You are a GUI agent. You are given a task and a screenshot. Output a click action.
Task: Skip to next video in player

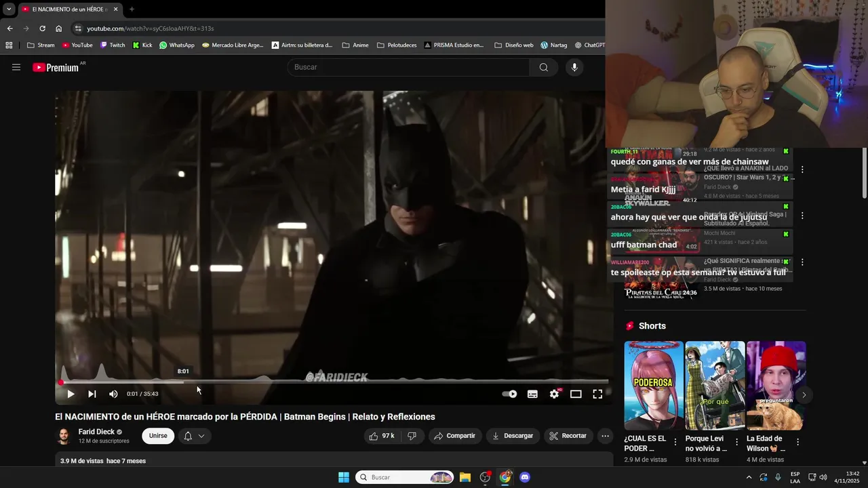point(92,394)
